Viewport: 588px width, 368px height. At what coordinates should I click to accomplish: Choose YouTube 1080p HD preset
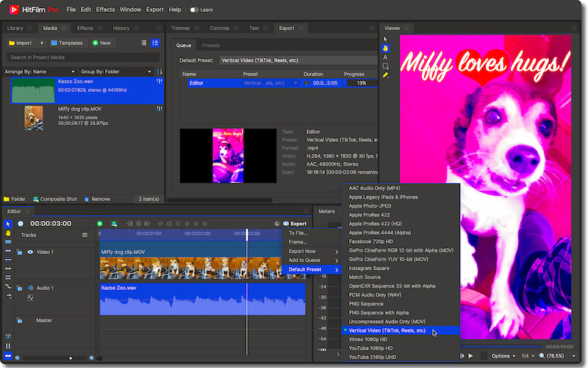401,348
